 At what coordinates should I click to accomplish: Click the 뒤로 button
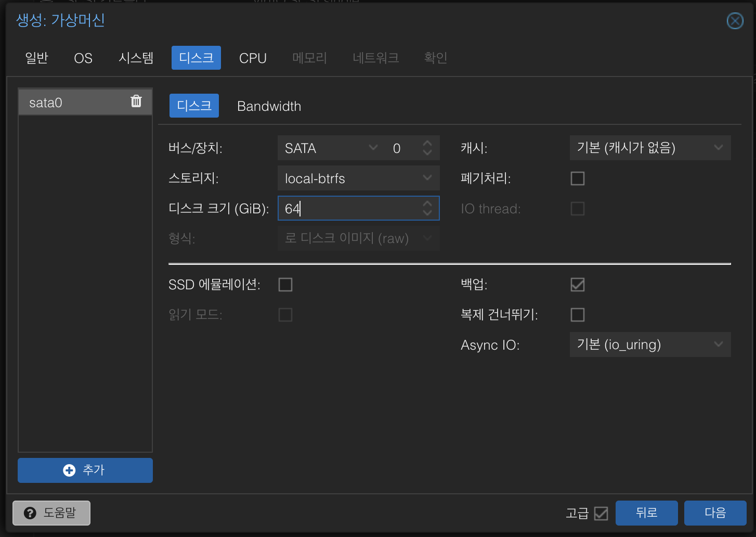click(x=647, y=513)
